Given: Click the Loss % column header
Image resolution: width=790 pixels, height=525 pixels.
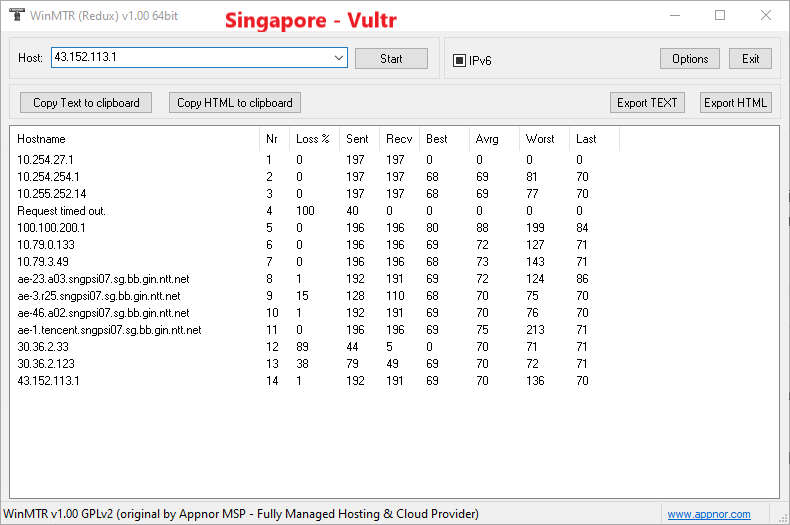Looking at the screenshot, I should [314, 139].
